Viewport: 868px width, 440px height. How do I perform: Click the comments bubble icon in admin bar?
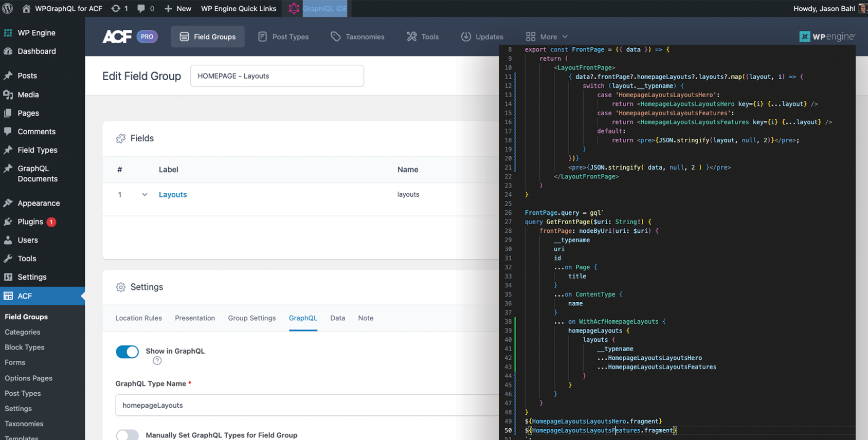(141, 8)
